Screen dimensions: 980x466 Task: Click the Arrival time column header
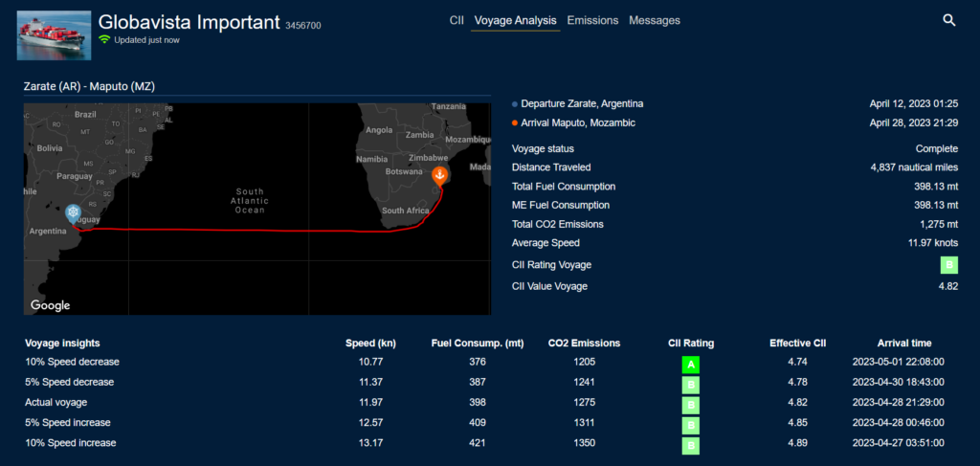coord(904,343)
